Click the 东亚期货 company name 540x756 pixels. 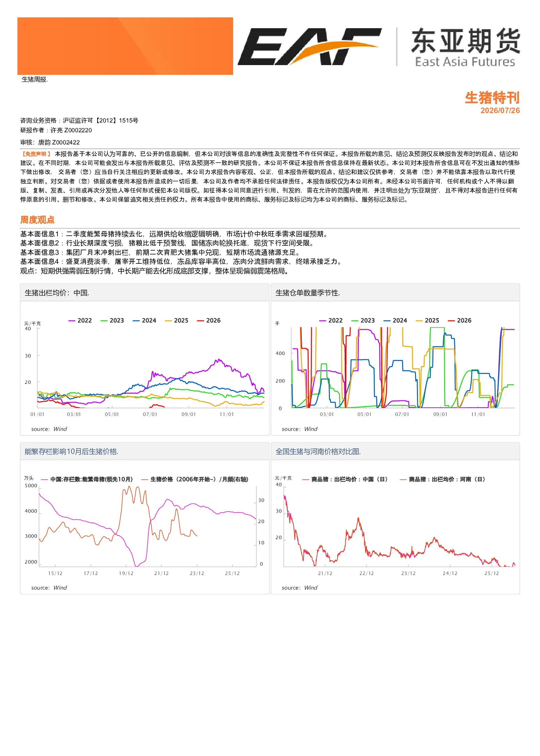pos(465,41)
